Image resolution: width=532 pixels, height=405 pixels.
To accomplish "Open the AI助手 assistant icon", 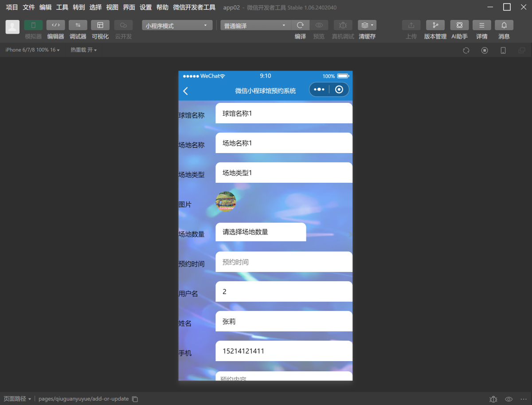I will point(459,25).
